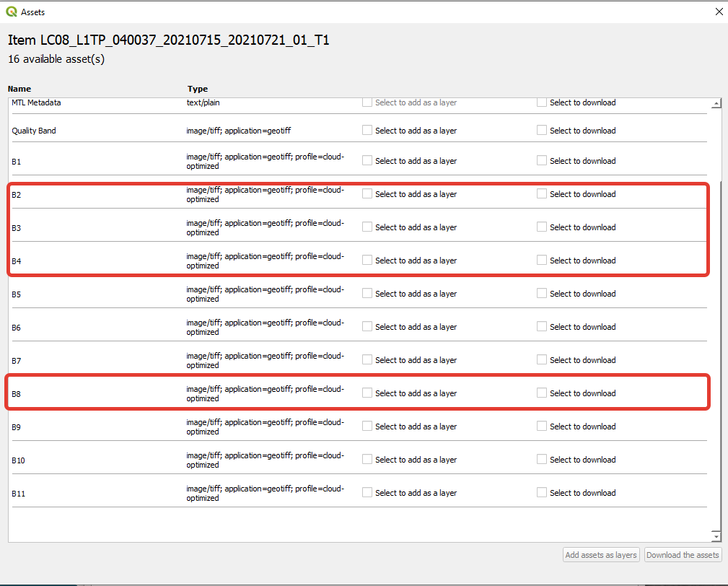
Task: Check 'Select to add as a layer' for MTL Metadata
Action: tap(367, 102)
